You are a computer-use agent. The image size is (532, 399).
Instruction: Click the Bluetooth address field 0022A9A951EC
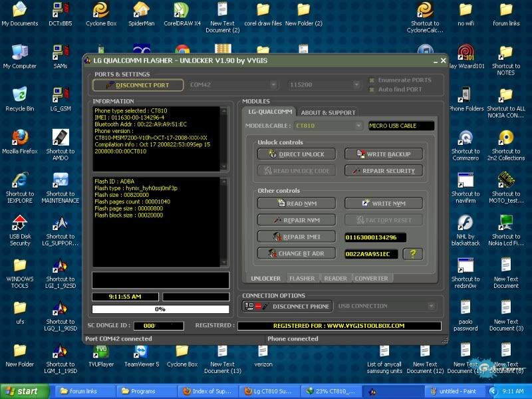point(371,254)
